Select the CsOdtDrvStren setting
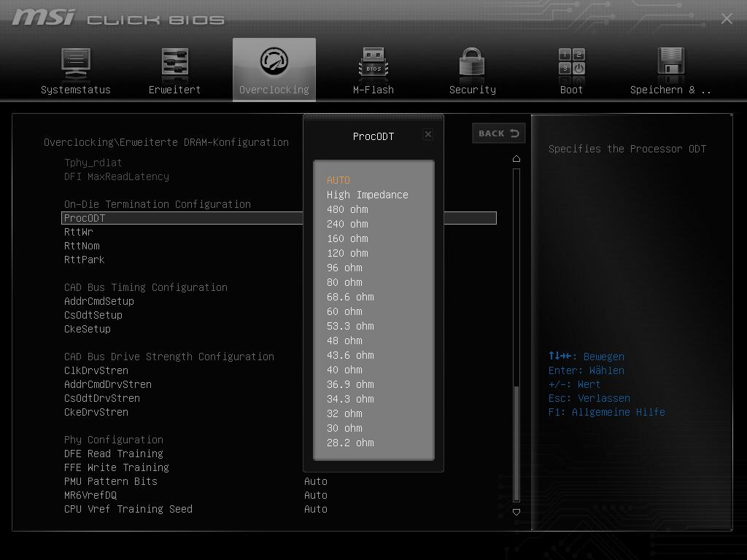Screen dimensions: 747x560 102,398
